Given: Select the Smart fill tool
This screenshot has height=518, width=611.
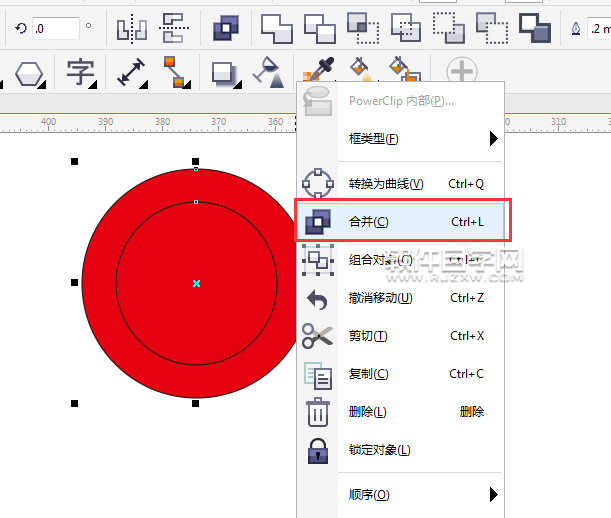Looking at the screenshot, I should pyautogui.click(x=405, y=69).
